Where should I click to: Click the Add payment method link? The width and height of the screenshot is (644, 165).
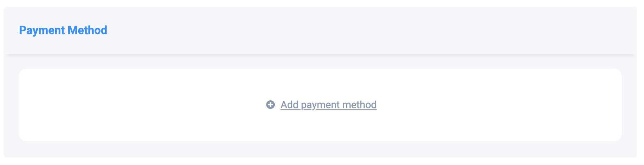pos(328,105)
